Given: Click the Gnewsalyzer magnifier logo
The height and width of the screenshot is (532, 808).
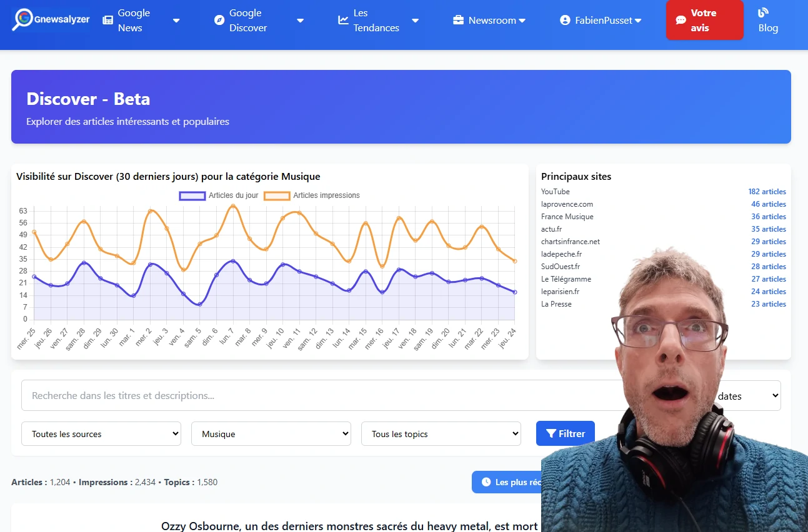Looking at the screenshot, I should [23, 19].
